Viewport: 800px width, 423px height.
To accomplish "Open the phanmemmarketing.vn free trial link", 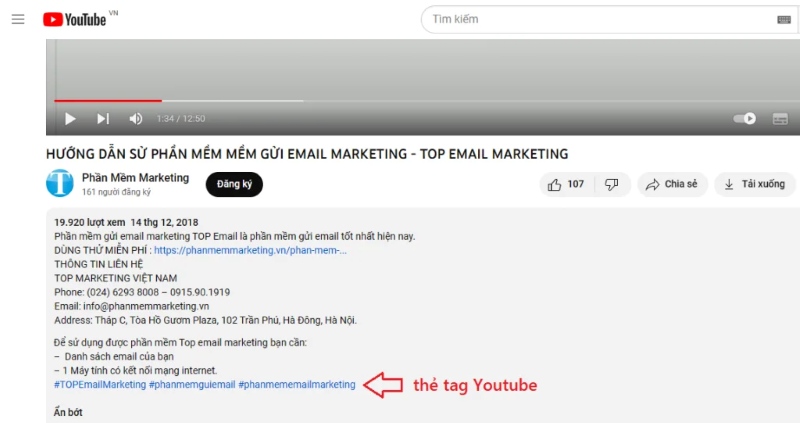I will [251, 250].
